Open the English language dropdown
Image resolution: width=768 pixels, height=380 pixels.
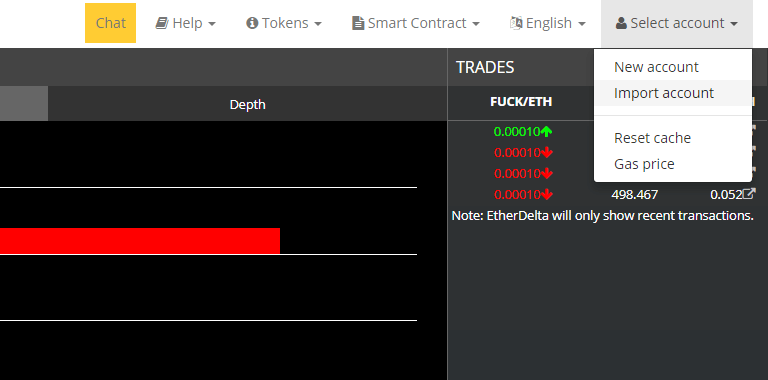(x=548, y=23)
